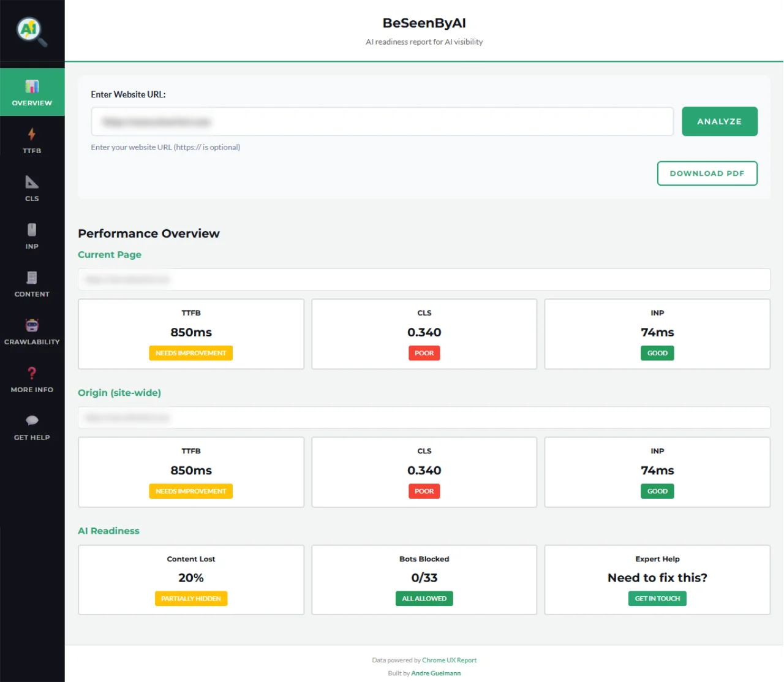The height and width of the screenshot is (682, 784).
Task: Select the Crawlability robot icon
Action: coord(32,331)
